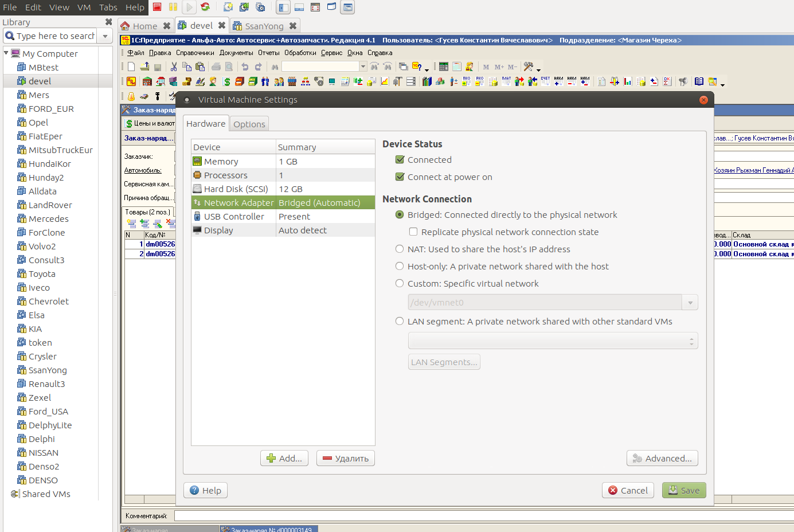
Task: Open the VMware Tabs menu
Action: tap(108, 7)
